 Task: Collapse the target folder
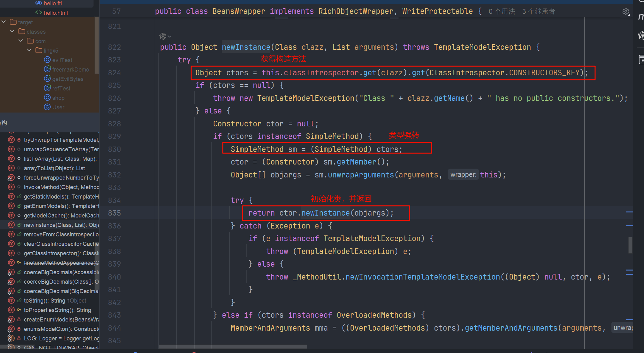pos(4,22)
